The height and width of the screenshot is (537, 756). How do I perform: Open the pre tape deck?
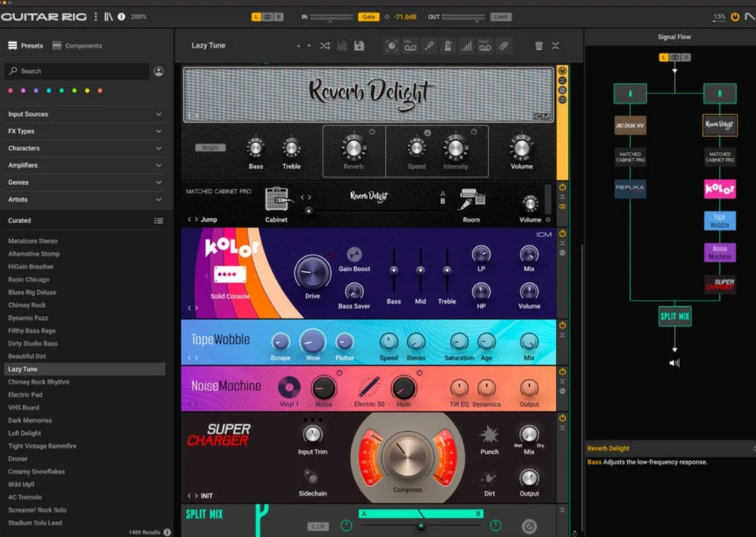click(410, 46)
